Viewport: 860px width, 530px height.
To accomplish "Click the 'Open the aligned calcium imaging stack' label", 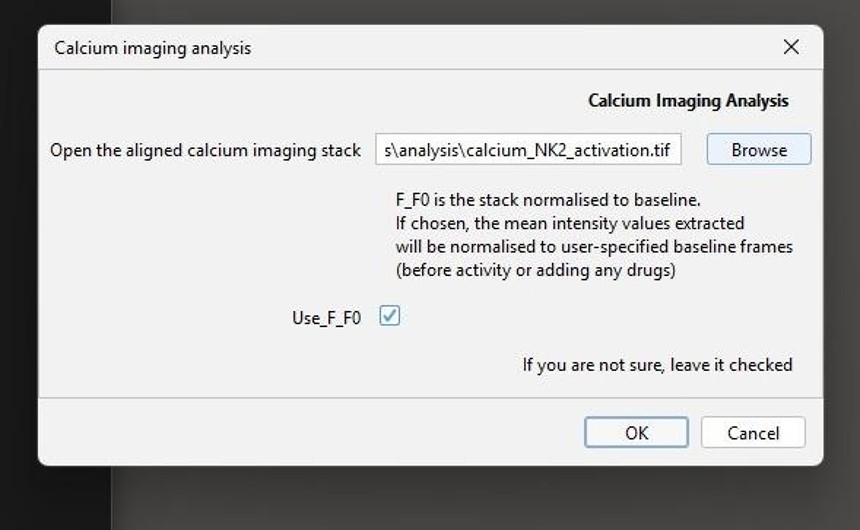I will coord(205,150).
